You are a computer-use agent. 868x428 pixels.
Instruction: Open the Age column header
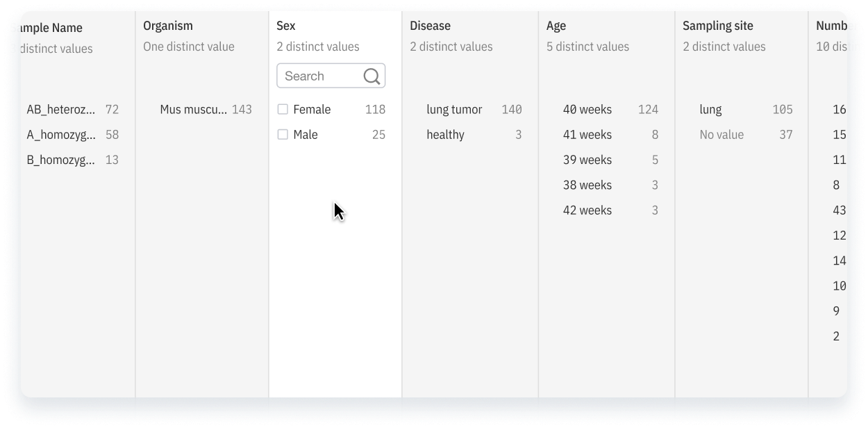coord(556,26)
